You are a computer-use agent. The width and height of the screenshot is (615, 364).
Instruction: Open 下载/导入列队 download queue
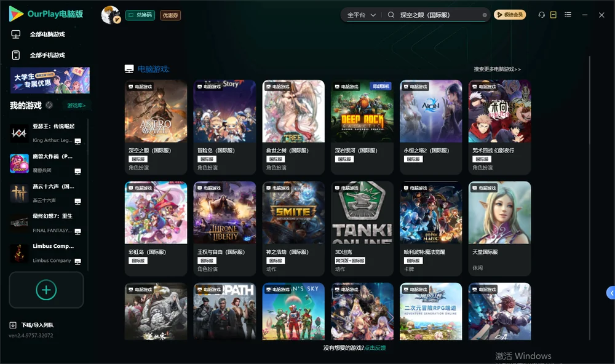pos(38,325)
